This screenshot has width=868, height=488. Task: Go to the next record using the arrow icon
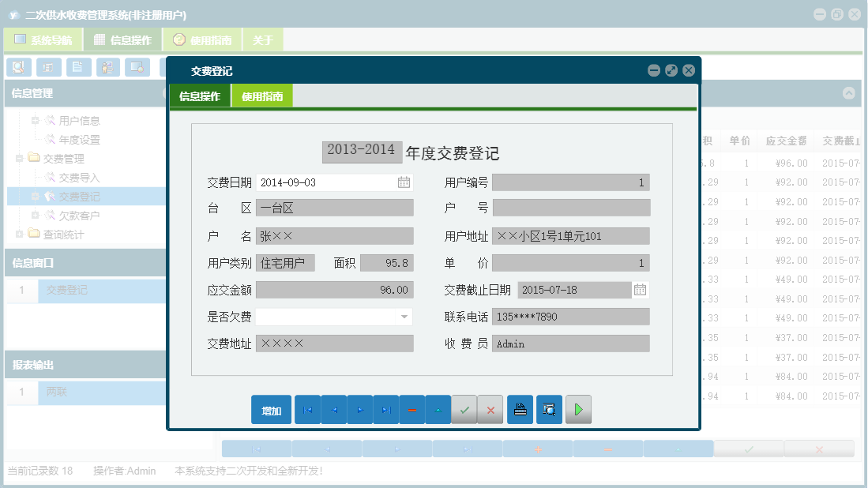359,409
